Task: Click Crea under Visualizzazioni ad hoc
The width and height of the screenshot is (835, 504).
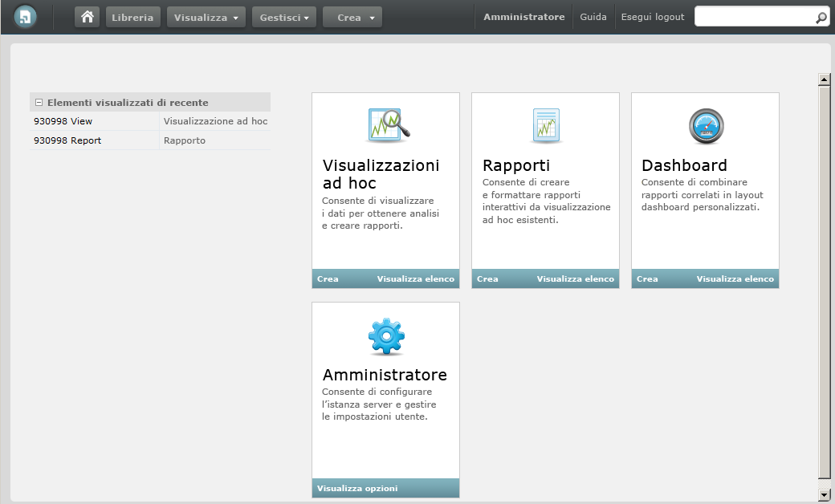Action: (x=328, y=279)
